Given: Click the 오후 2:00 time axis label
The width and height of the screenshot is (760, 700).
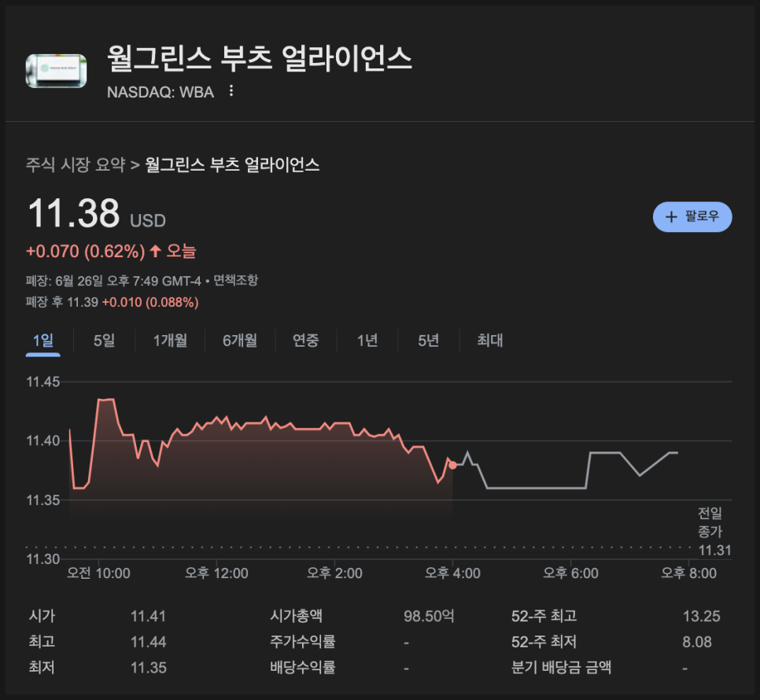Looking at the screenshot, I should 334,573.
